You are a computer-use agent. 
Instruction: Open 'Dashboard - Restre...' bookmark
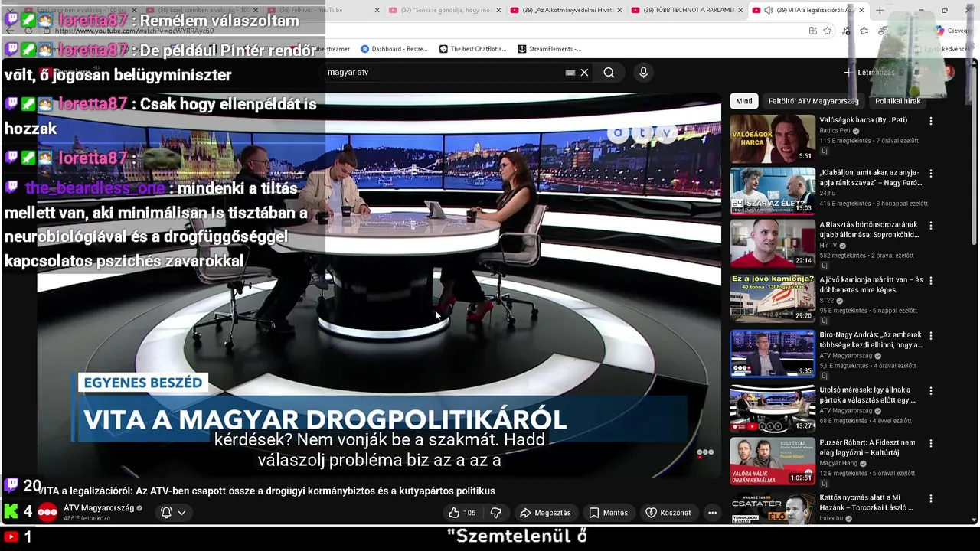click(x=394, y=49)
